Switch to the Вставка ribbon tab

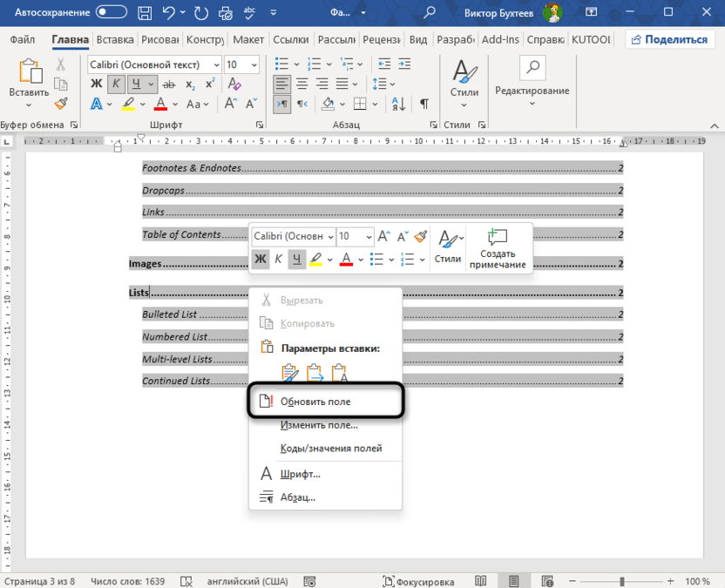[x=117, y=39]
